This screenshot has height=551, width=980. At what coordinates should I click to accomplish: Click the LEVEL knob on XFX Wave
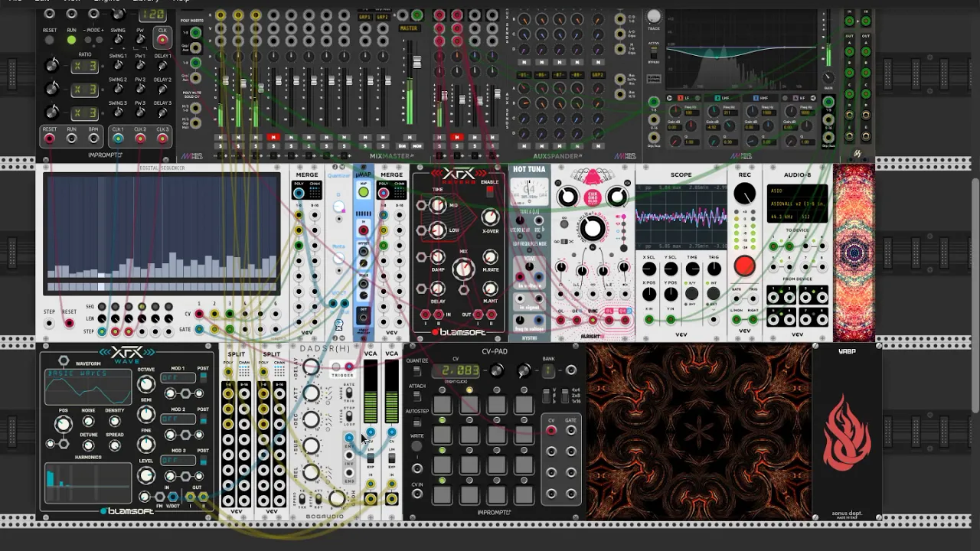pyautogui.click(x=145, y=475)
